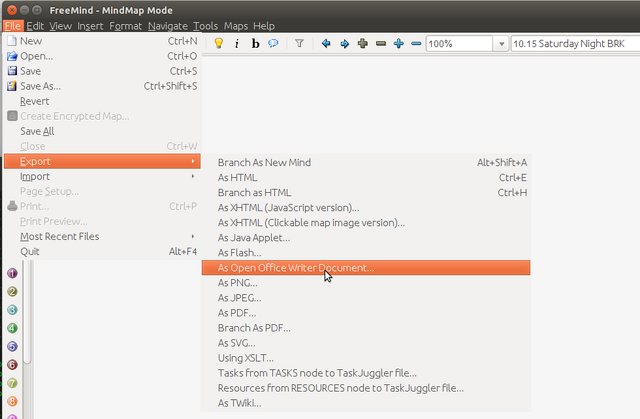This screenshot has width=640, height=419.
Task: Click the blue right arrow icon
Action: pos(344,44)
